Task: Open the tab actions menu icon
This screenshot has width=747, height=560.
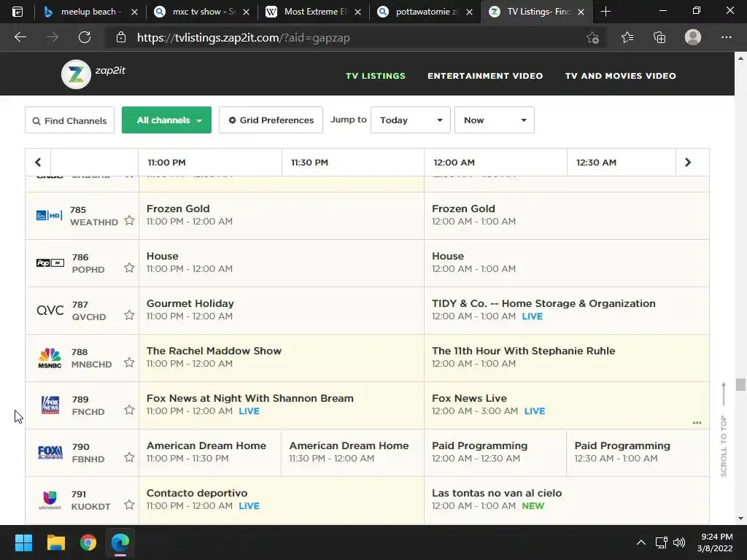Action: 18,12
